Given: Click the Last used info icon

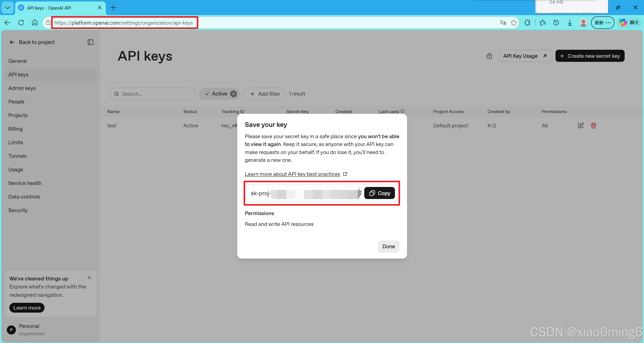Looking at the screenshot, I should coord(403,111).
